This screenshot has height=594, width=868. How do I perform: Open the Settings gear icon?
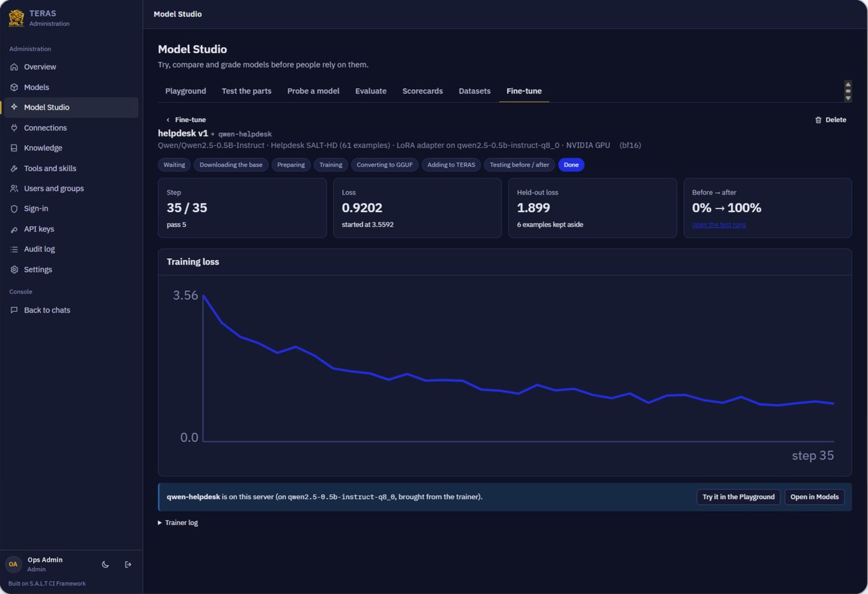[14, 270]
